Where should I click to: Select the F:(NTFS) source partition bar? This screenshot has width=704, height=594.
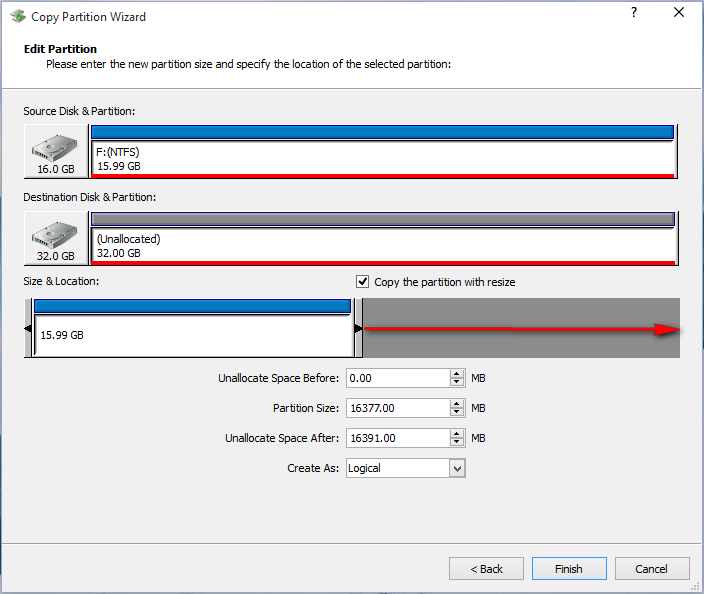point(383,152)
